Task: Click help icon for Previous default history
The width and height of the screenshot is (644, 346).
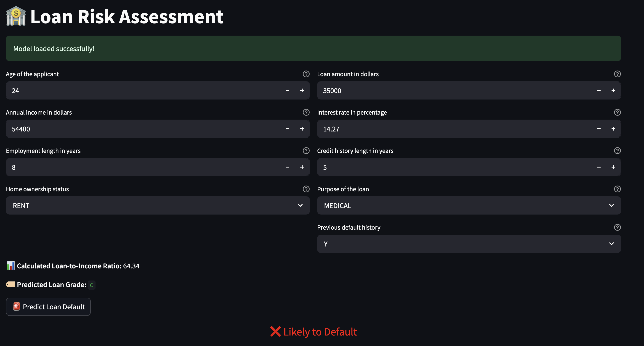Action: pyautogui.click(x=617, y=227)
